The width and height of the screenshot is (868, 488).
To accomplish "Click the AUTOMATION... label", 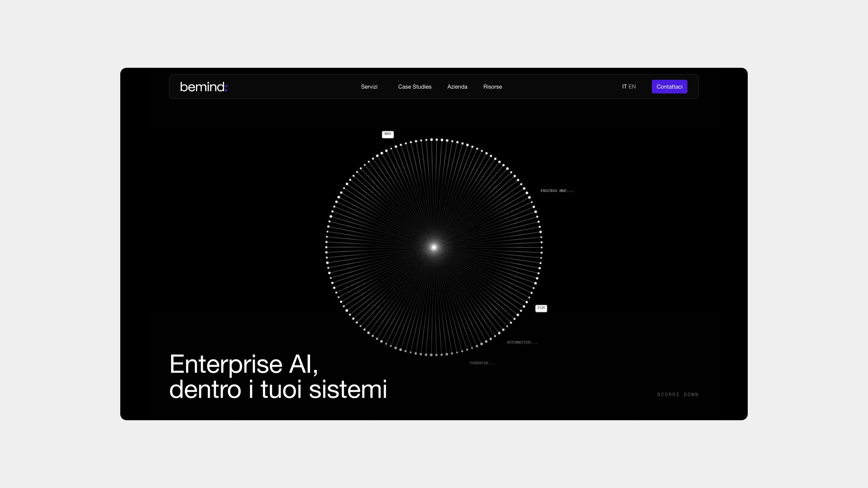I will 522,342.
